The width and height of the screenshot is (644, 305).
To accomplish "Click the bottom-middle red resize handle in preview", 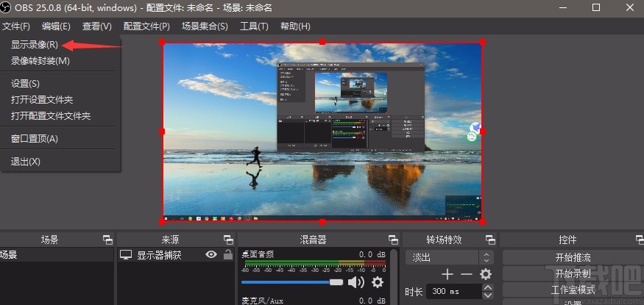I will (322, 222).
